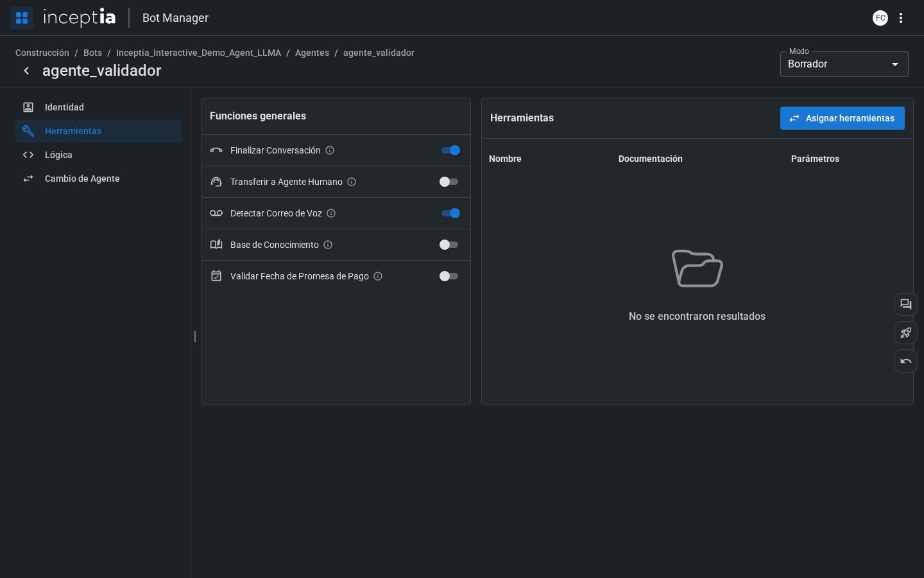Click the Base de Conocimiento book icon
This screenshot has height=578, width=924.
tap(216, 245)
